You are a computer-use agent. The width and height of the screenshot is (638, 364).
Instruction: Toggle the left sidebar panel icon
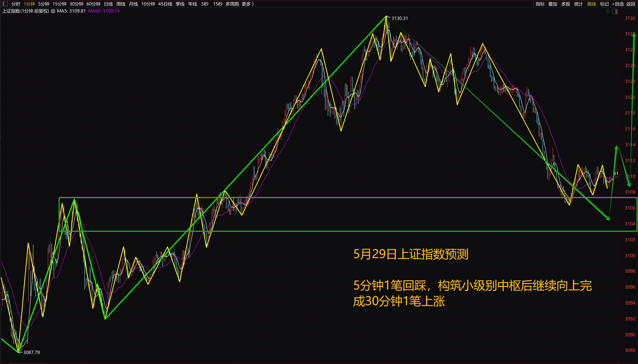pos(5,4)
